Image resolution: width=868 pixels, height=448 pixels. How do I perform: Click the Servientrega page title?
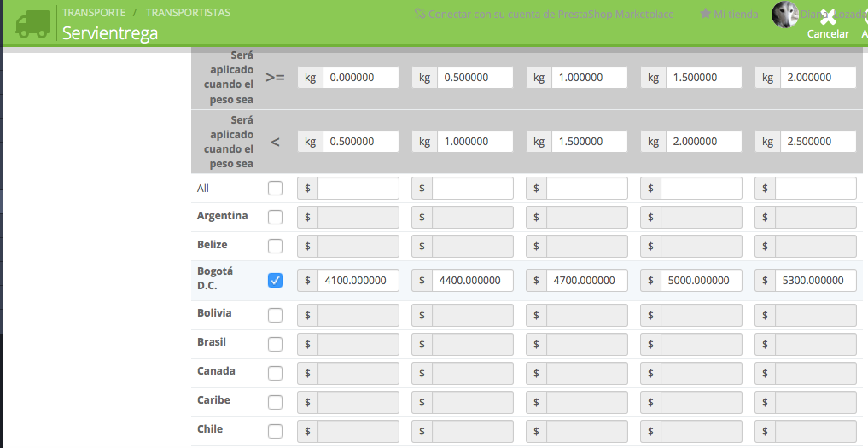110,32
